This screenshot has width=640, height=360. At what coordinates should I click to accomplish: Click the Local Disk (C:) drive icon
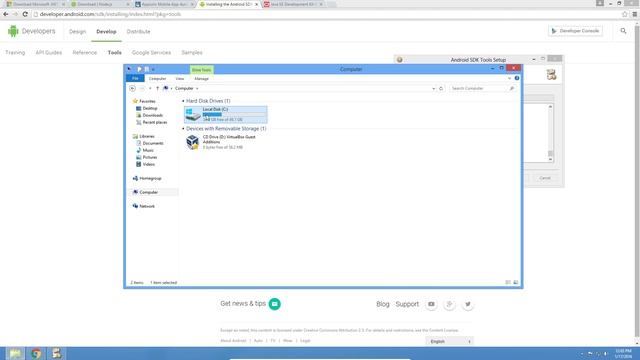pos(193,114)
